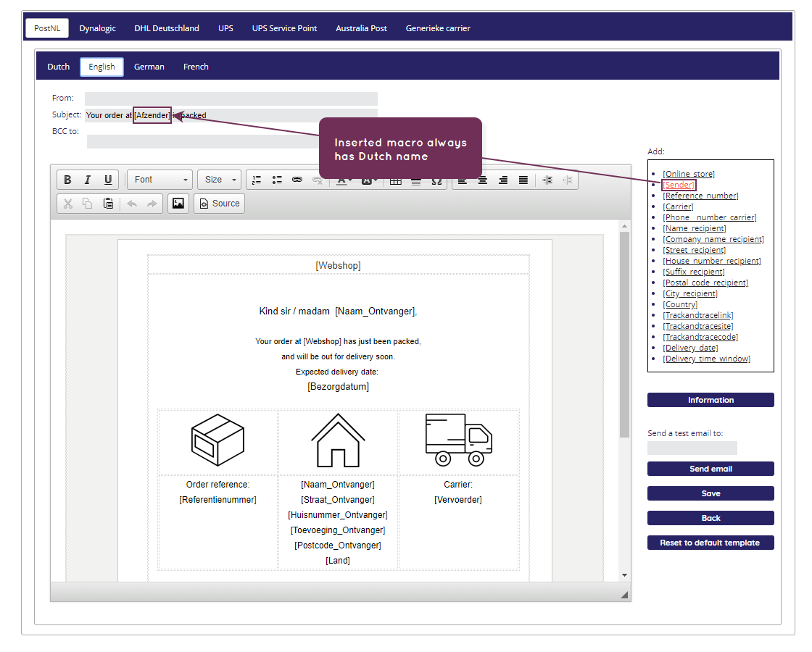The width and height of the screenshot is (812, 652).
Task: Toggle bold formatting in the editor
Action: click(x=67, y=180)
